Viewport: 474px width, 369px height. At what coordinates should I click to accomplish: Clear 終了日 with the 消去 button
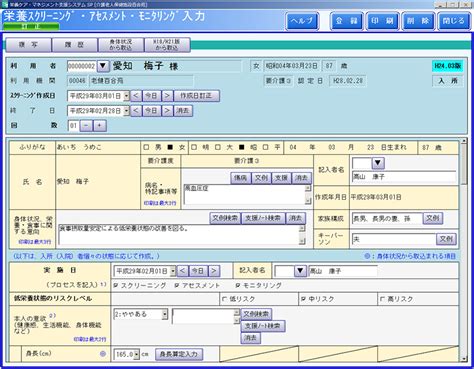(183, 111)
